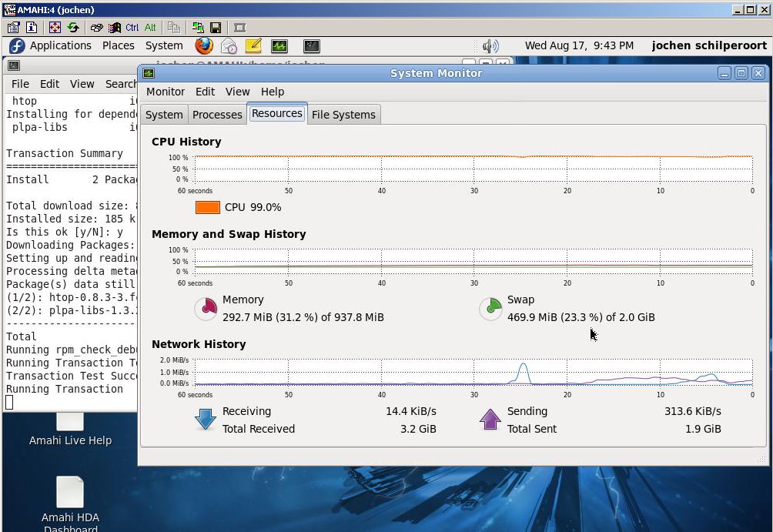Select the Resources tab
This screenshot has width=773, height=532.
click(277, 113)
